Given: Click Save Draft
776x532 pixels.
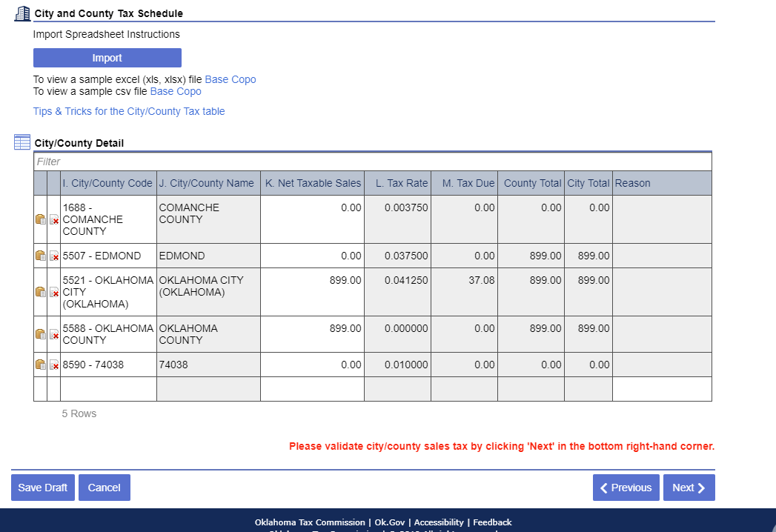Looking at the screenshot, I should (43, 488).
